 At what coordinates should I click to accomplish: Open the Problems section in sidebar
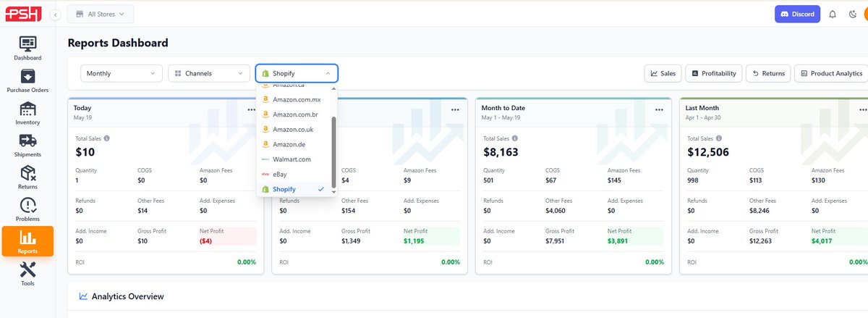(x=27, y=209)
